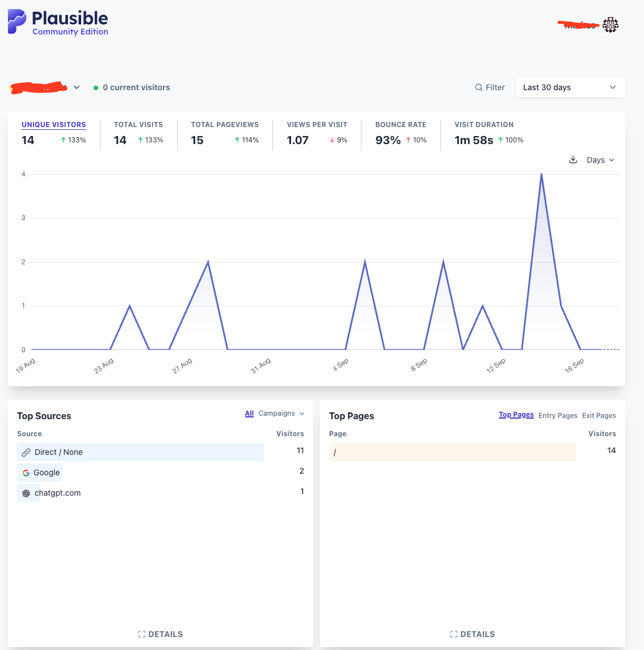This screenshot has width=644, height=650.
Task: Show the Bounce Rate metric graph
Action: (x=401, y=125)
